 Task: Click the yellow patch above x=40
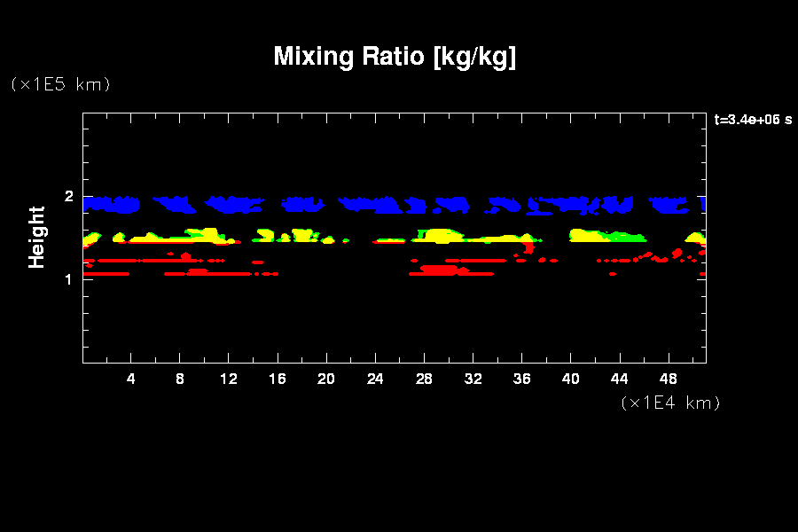pyautogui.click(x=585, y=235)
